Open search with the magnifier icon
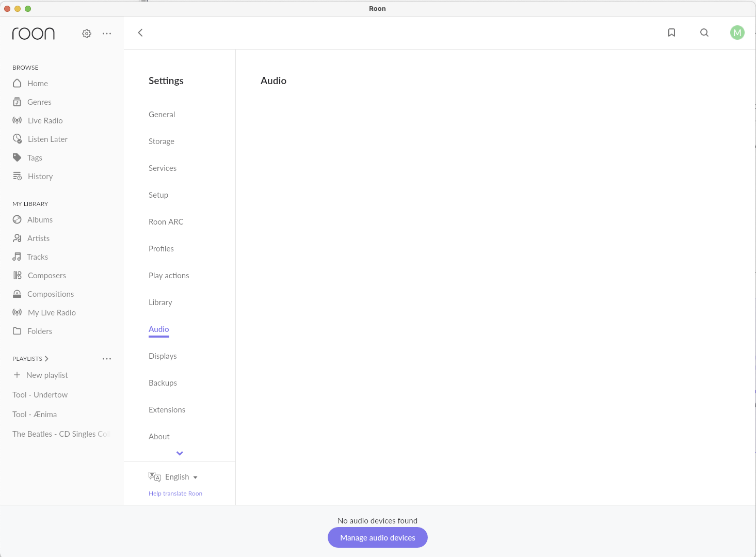Screen dimensions: 756x557 coord(704,33)
